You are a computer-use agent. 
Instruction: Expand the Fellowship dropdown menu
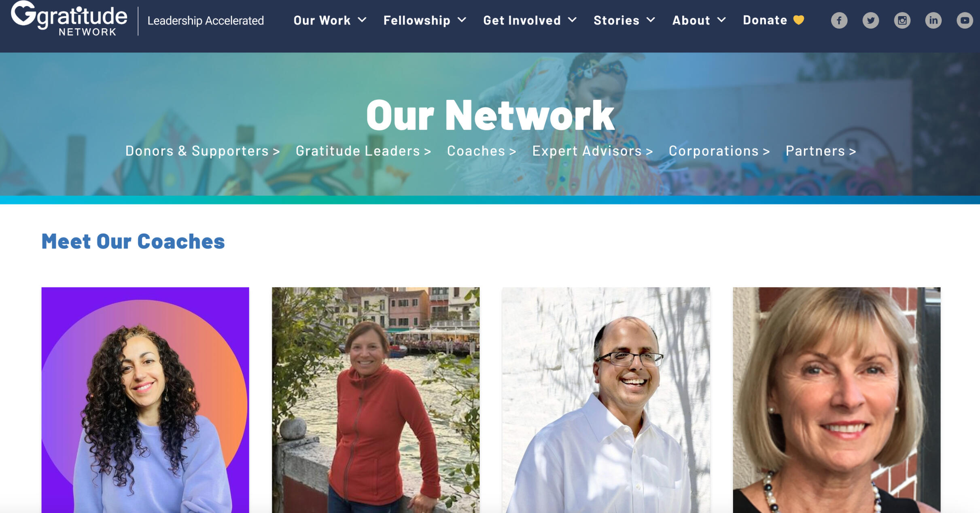425,20
